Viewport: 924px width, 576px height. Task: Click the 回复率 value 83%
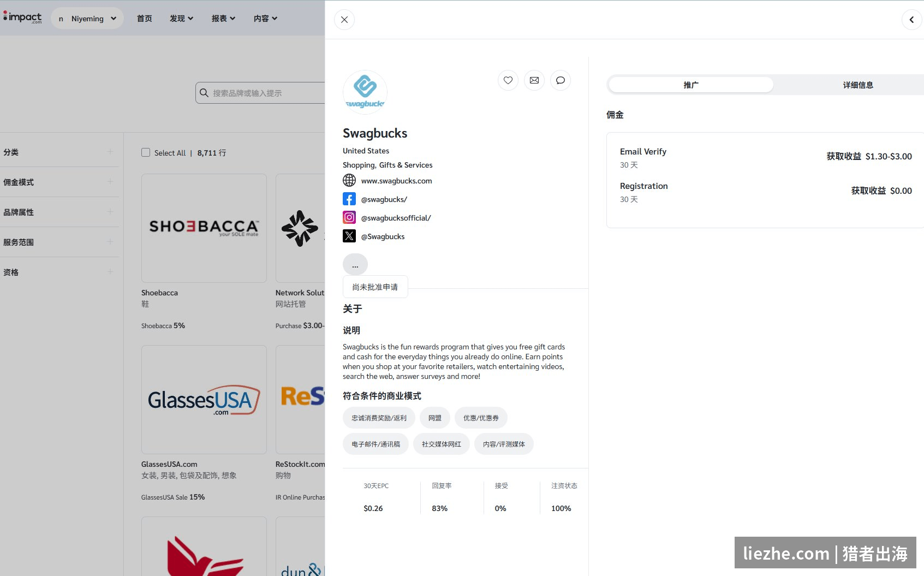(x=440, y=508)
